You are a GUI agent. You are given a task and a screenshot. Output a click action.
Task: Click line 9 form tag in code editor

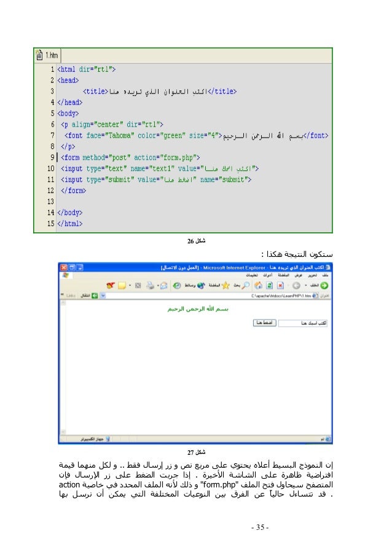coord(130,157)
